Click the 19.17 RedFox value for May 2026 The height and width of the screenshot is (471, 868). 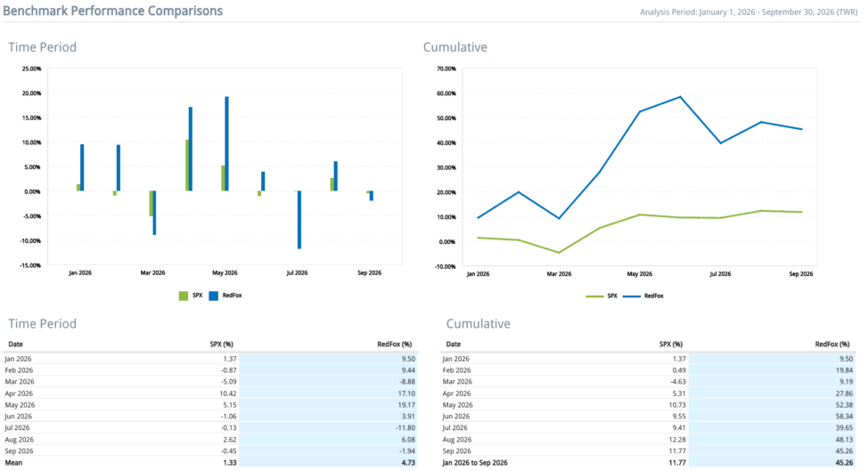(406, 405)
